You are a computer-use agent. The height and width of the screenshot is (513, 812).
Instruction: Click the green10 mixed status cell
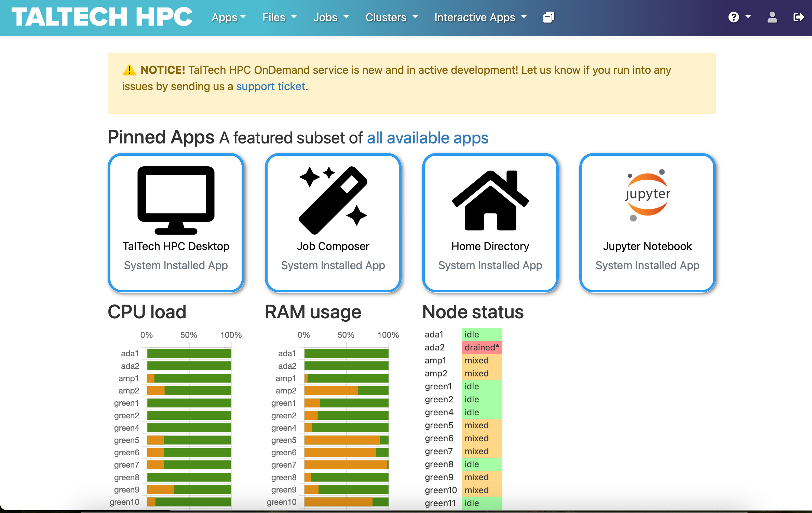(x=482, y=490)
